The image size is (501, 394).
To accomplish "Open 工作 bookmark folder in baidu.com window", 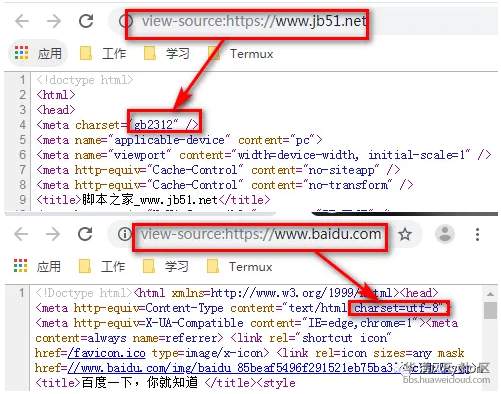I will [x=102, y=267].
